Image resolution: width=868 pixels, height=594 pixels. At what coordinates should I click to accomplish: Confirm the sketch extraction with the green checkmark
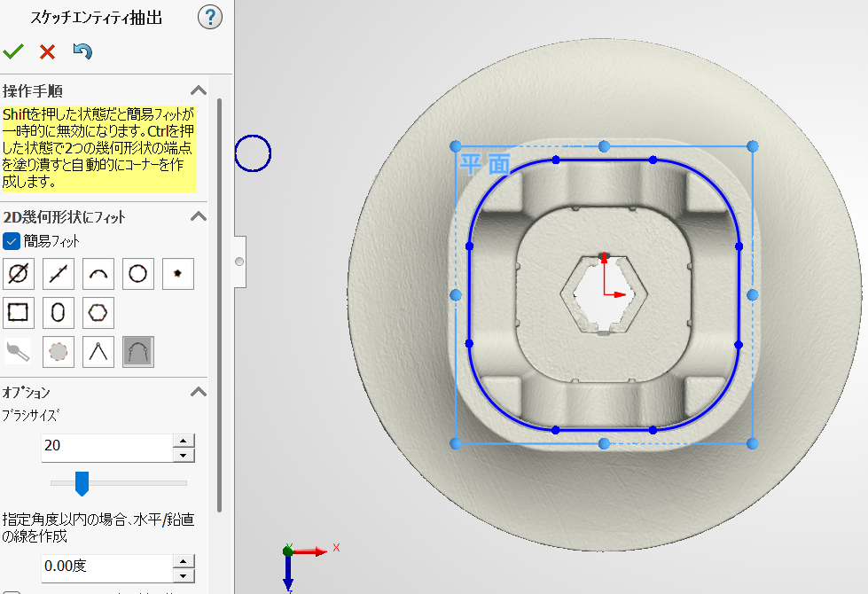(x=13, y=51)
